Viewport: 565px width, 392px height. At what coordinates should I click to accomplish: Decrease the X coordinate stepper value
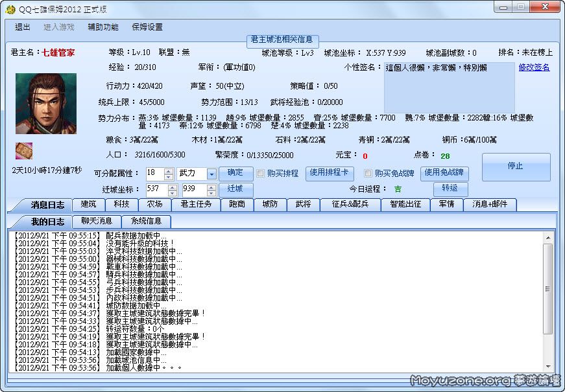(x=173, y=192)
